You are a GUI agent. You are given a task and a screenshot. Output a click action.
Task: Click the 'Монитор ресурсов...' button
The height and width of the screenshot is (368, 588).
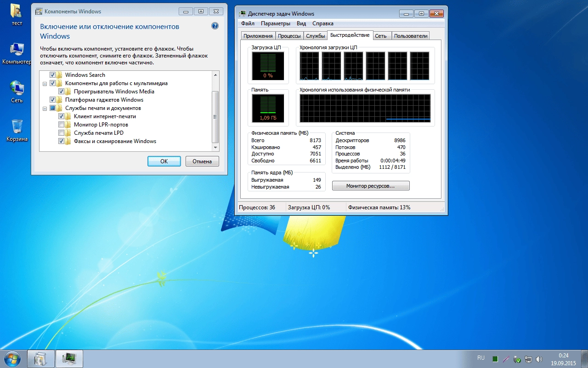[371, 186]
